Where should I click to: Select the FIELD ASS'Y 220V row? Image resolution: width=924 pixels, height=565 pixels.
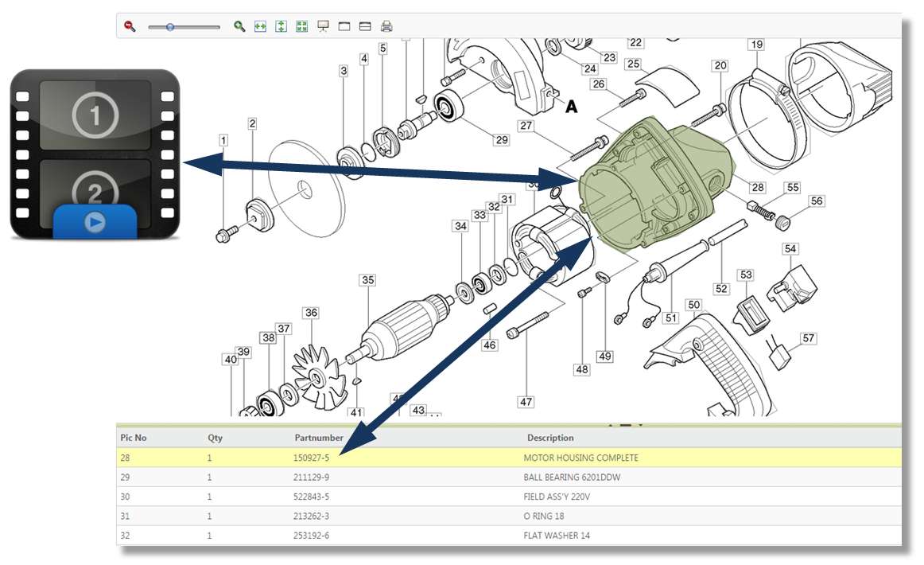509,497
